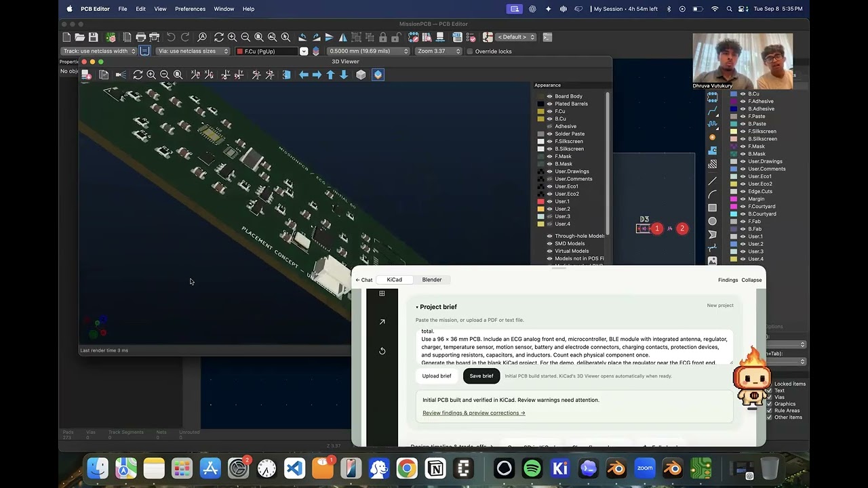Click the Appearance panel vertical scrollbar
Image resolution: width=868 pixels, height=488 pixels.
pos(608,163)
